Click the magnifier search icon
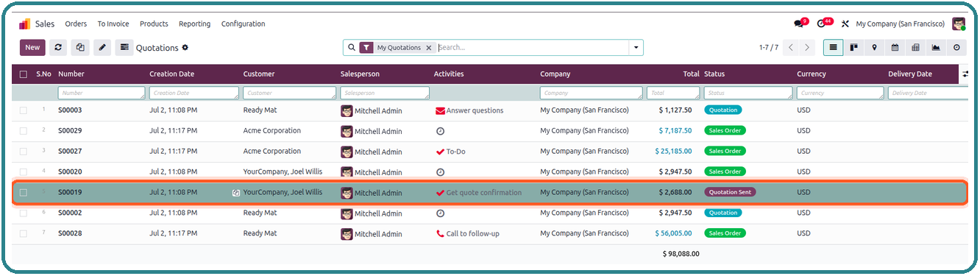Screen dimensions: 980x276 pos(352,47)
